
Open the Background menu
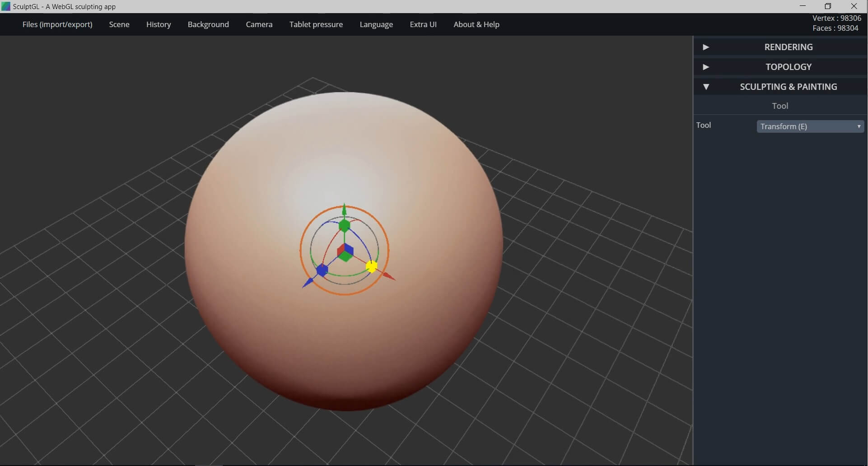pos(208,24)
